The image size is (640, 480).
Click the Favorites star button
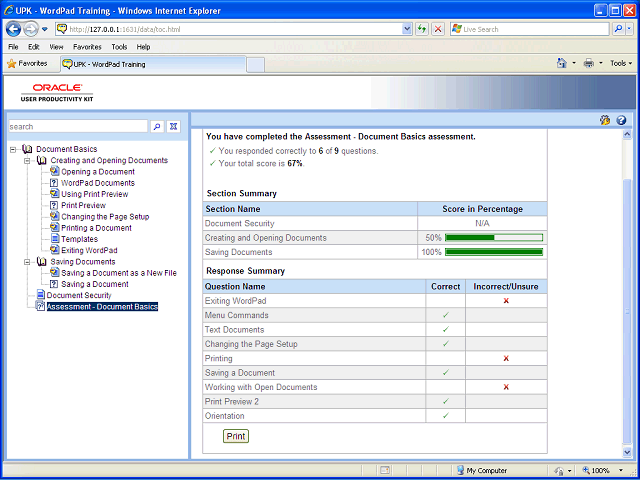click(27, 64)
